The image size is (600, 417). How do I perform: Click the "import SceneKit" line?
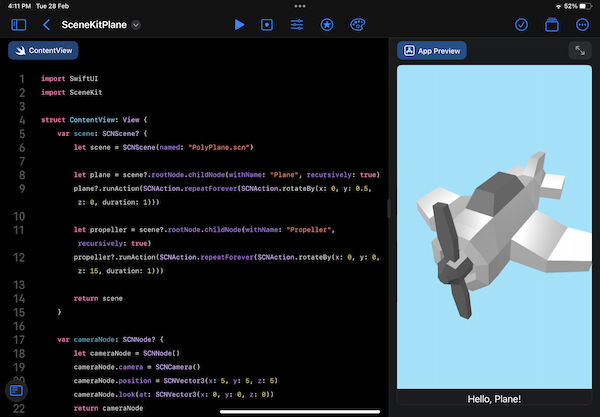click(x=72, y=92)
